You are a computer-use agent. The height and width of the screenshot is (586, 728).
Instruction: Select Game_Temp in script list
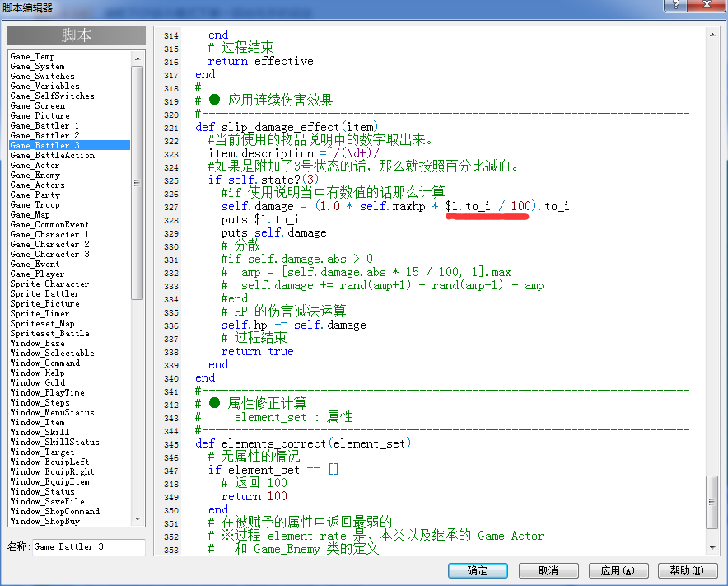[x=32, y=56]
